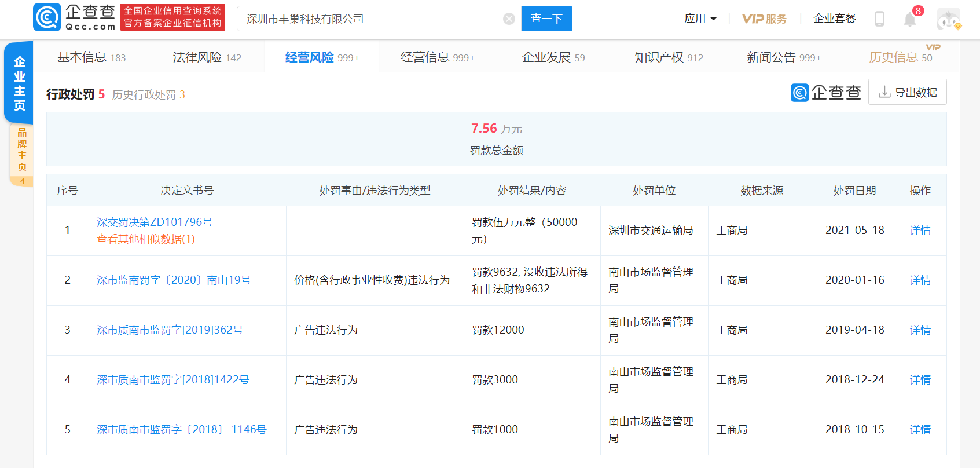Expand the 应用 dropdown menu

pyautogui.click(x=700, y=19)
